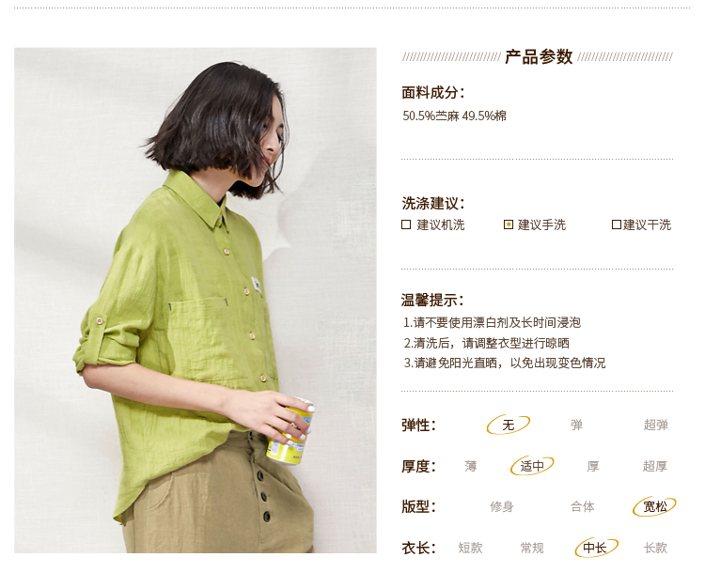Open the green shirt model photo
The image size is (705, 588).
[196, 300]
